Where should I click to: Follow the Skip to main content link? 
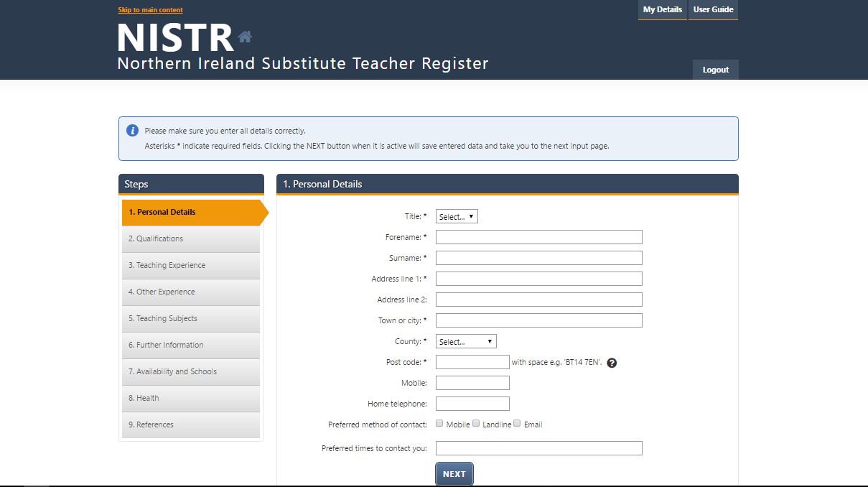pyautogui.click(x=151, y=10)
